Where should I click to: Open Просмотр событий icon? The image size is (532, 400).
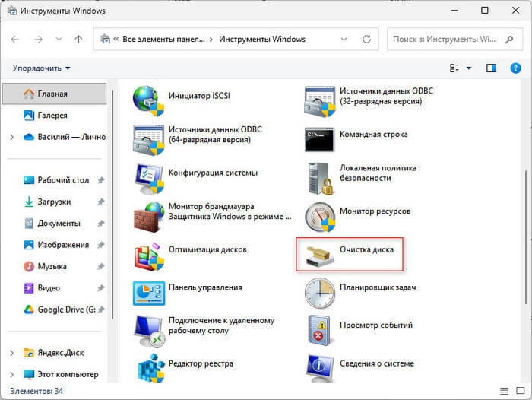318,330
